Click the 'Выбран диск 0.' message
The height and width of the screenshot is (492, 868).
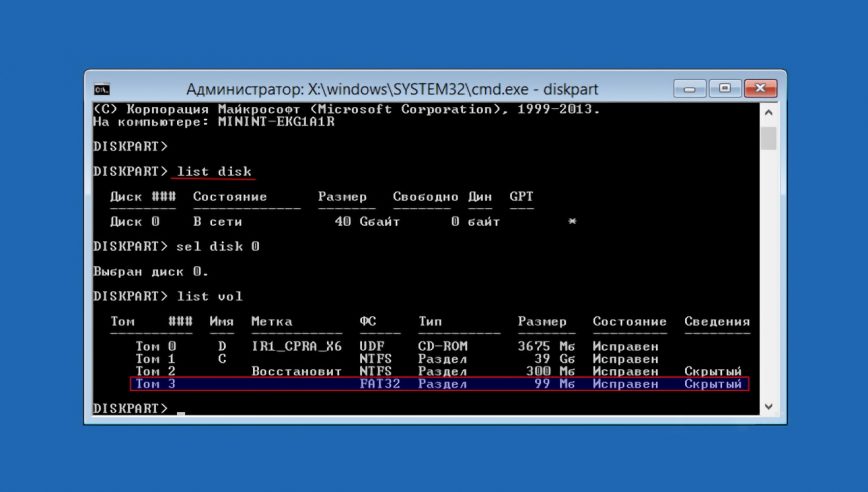click(151, 272)
